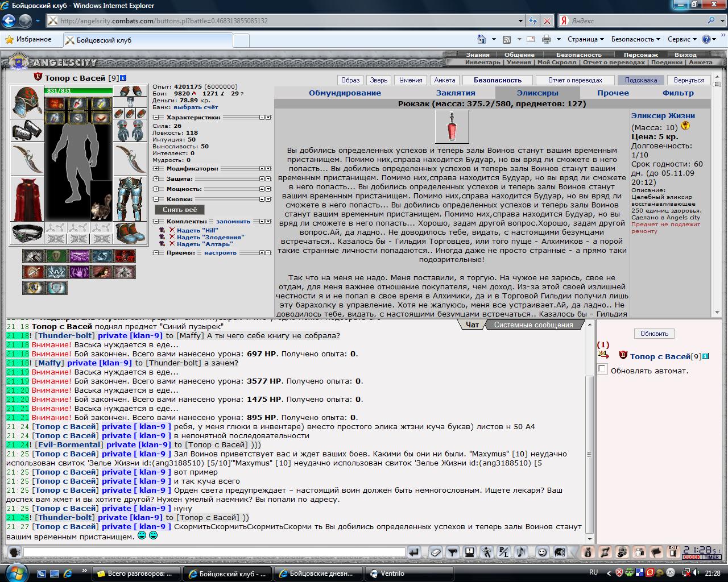The height and width of the screenshot is (582, 728).
Task: Expand the Модификаторы section
Action: point(156,169)
